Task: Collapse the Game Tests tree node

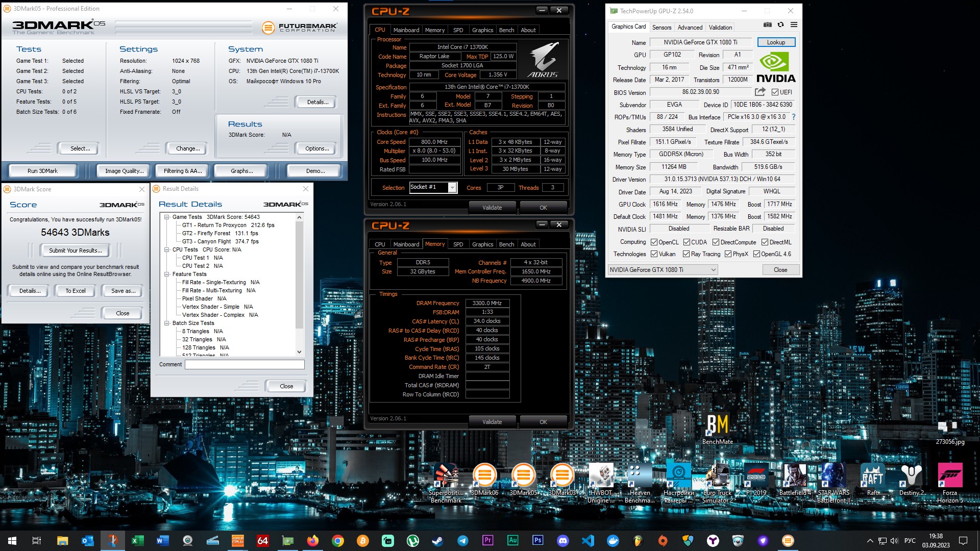Action: click(167, 217)
